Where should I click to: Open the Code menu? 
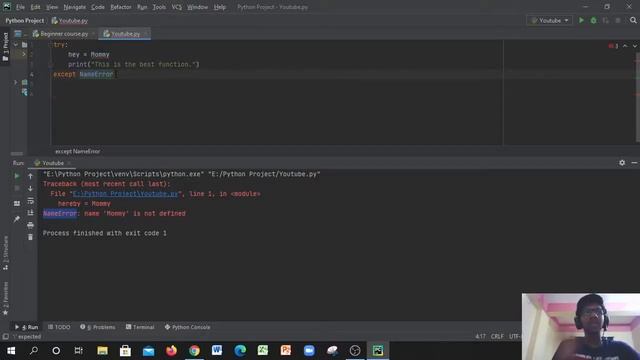point(98,7)
